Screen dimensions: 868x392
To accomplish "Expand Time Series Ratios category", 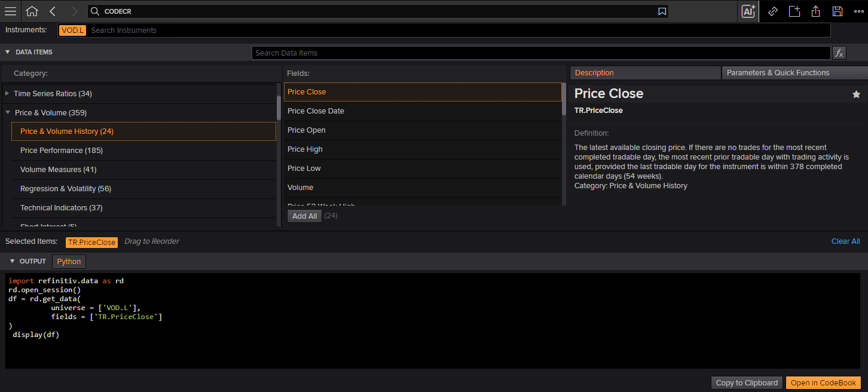I will [7, 93].
